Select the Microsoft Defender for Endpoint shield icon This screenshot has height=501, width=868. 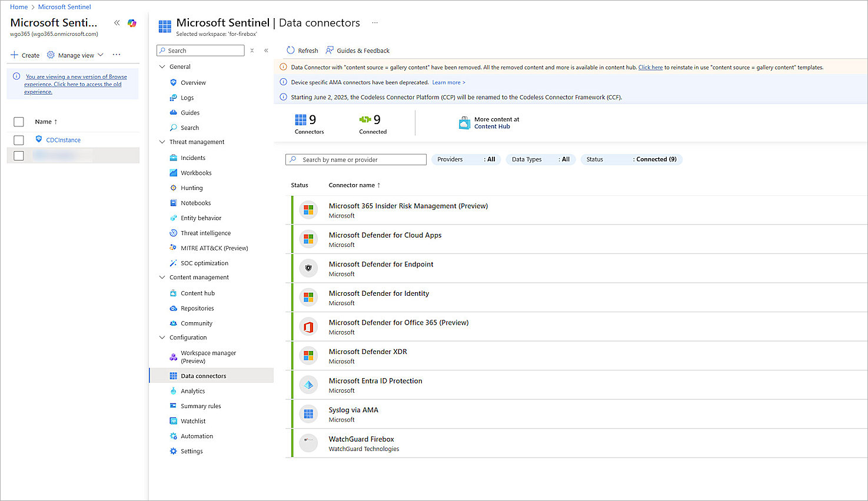[x=308, y=268]
